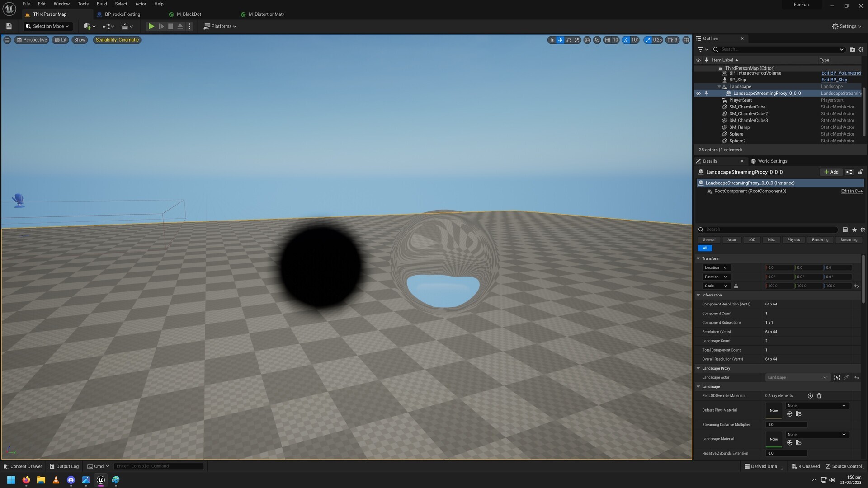Open the Outliner settings gear icon
Screen dimensions: 868x488
pyautogui.click(x=861, y=49)
